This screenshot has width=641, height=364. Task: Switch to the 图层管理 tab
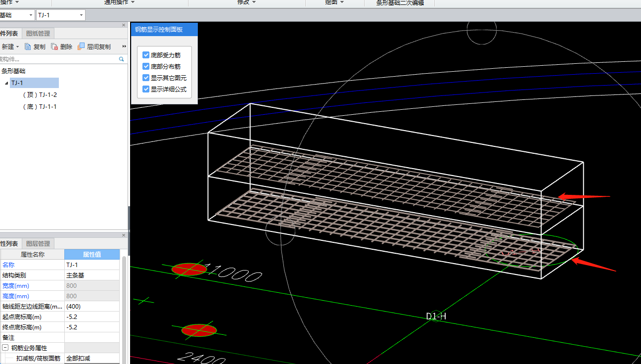(38, 244)
